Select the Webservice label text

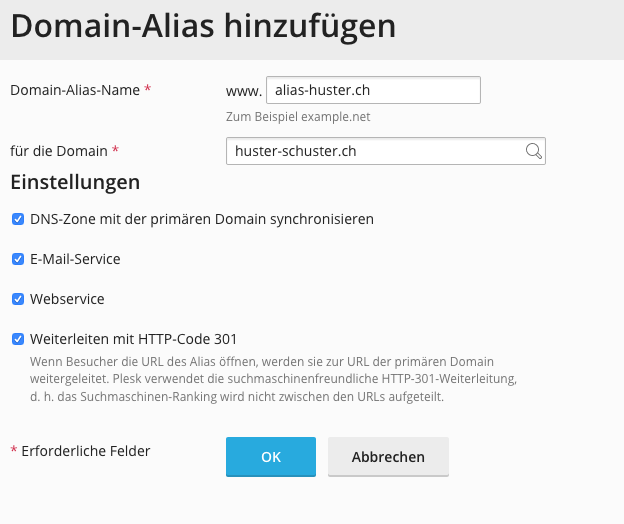pyautogui.click(x=67, y=299)
